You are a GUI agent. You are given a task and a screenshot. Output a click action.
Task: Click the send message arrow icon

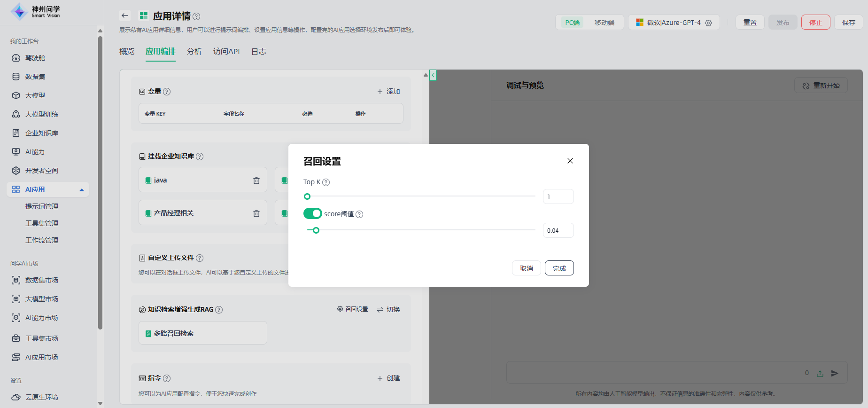click(x=835, y=373)
